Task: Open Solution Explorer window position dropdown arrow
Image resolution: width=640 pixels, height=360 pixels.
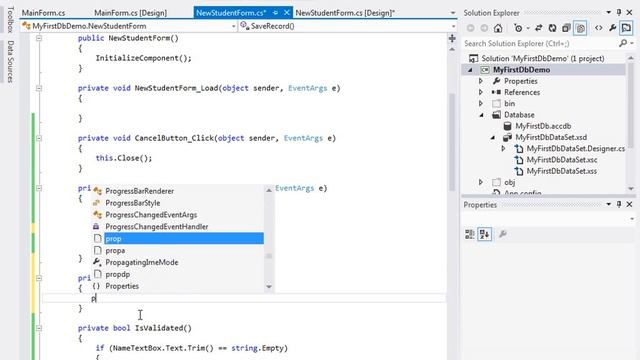Action: [609, 13]
